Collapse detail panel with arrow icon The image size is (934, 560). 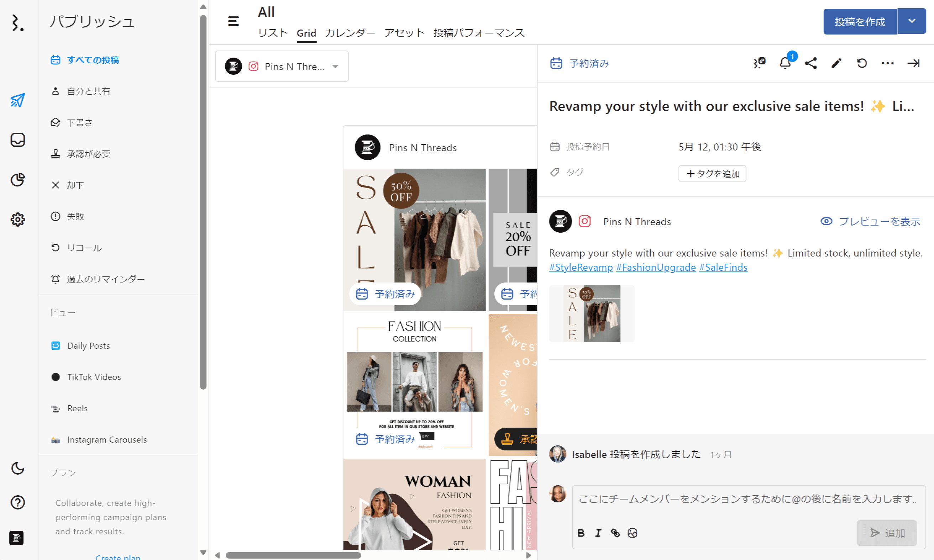(913, 63)
